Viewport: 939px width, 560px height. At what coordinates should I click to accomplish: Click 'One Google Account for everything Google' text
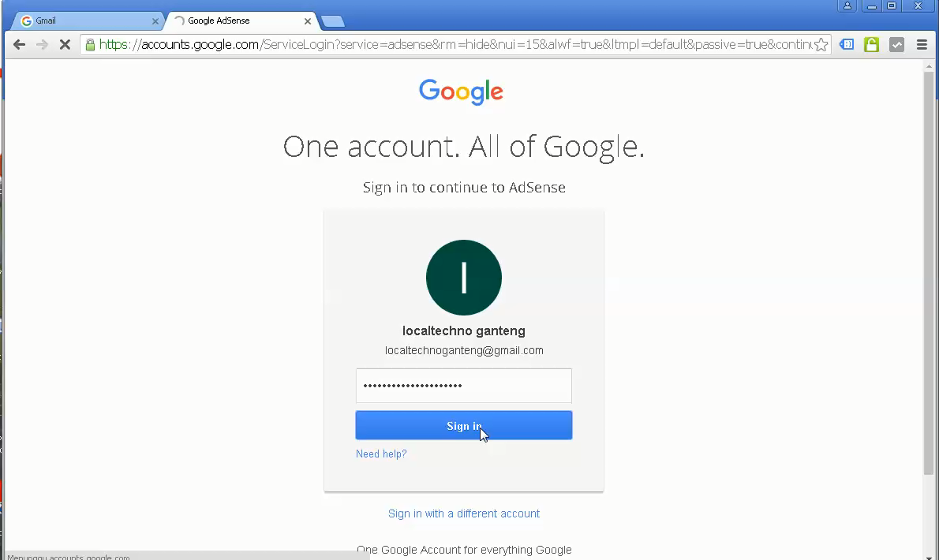point(463,550)
